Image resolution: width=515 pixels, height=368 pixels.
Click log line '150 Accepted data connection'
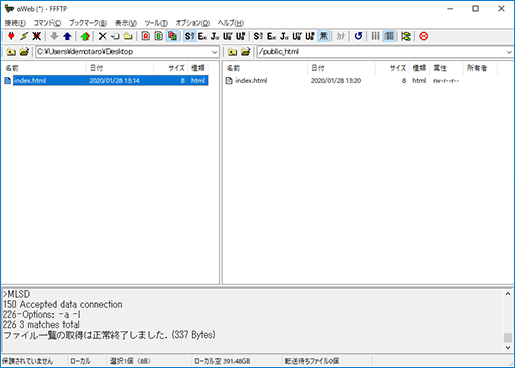click(63, 304)
